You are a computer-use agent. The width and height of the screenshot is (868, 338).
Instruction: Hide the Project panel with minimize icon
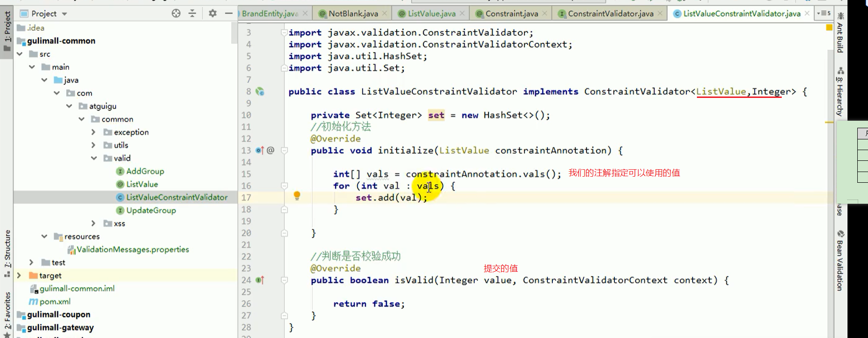click(x=228, y=14)
